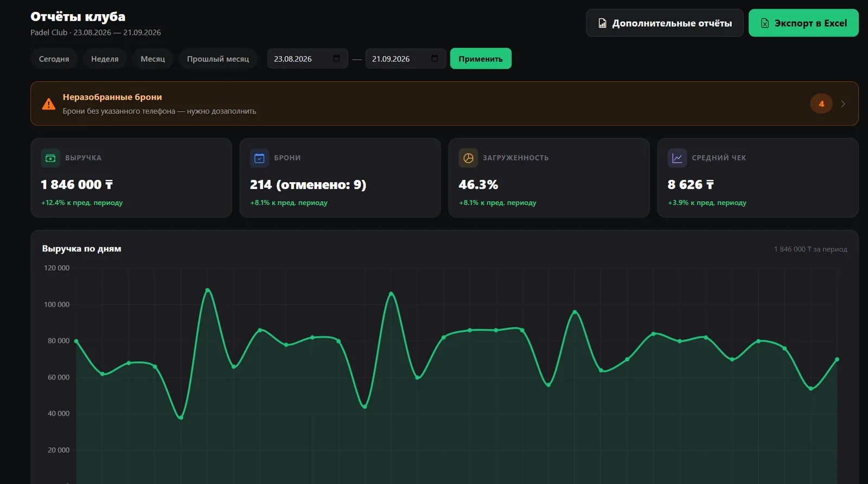Screen dimensions: 868x484
Task: Click the 80 000 axis label
Action: (59, 341)
